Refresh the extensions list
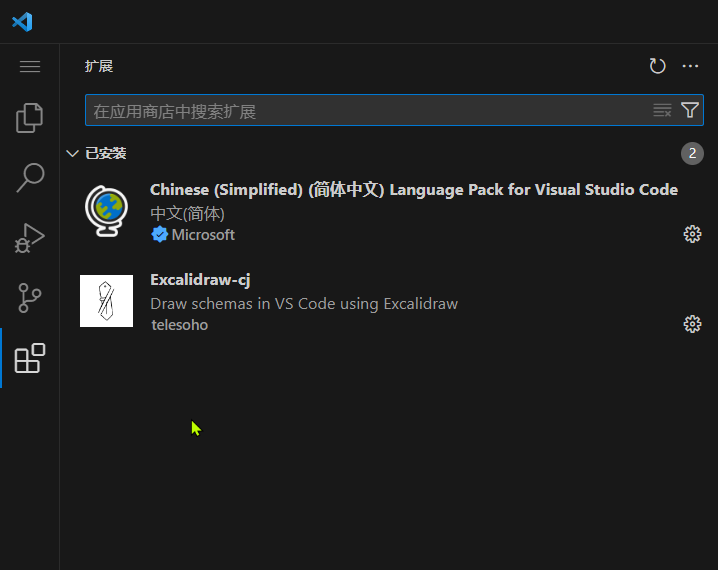Image resolution: width=718 pixels, height=570 pixels. (657, 66)
